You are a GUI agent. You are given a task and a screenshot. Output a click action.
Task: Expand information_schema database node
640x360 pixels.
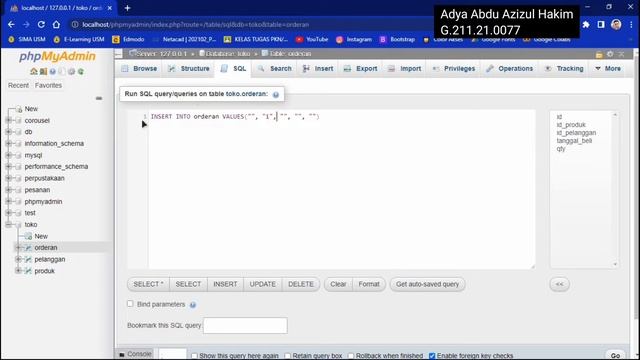[9, 143]
